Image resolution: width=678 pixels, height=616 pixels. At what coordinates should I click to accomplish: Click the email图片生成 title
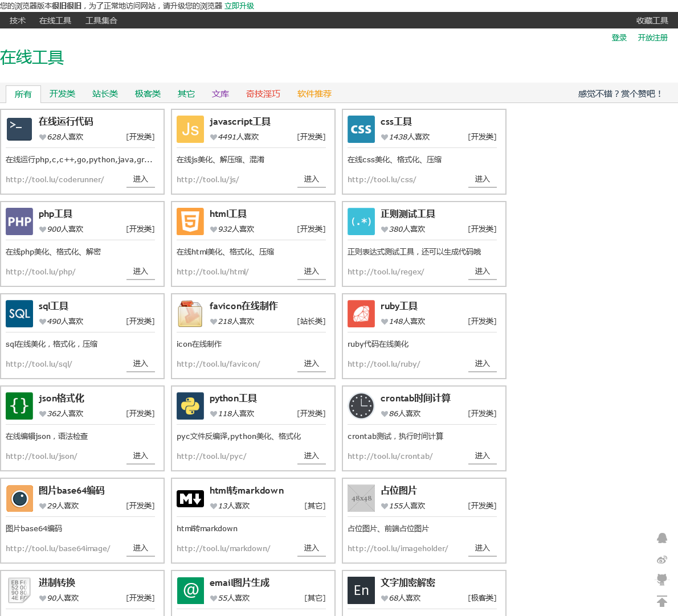click(x=239, y=583)
